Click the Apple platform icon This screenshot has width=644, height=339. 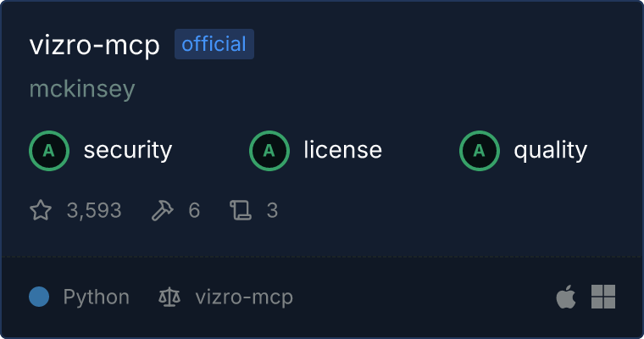(x=566, y=297)
